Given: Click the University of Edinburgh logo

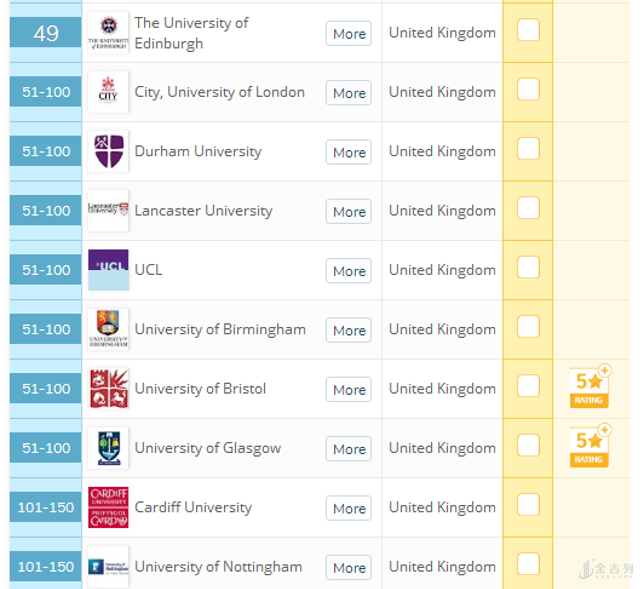Looking at the screenshot, I should point(108,32).
